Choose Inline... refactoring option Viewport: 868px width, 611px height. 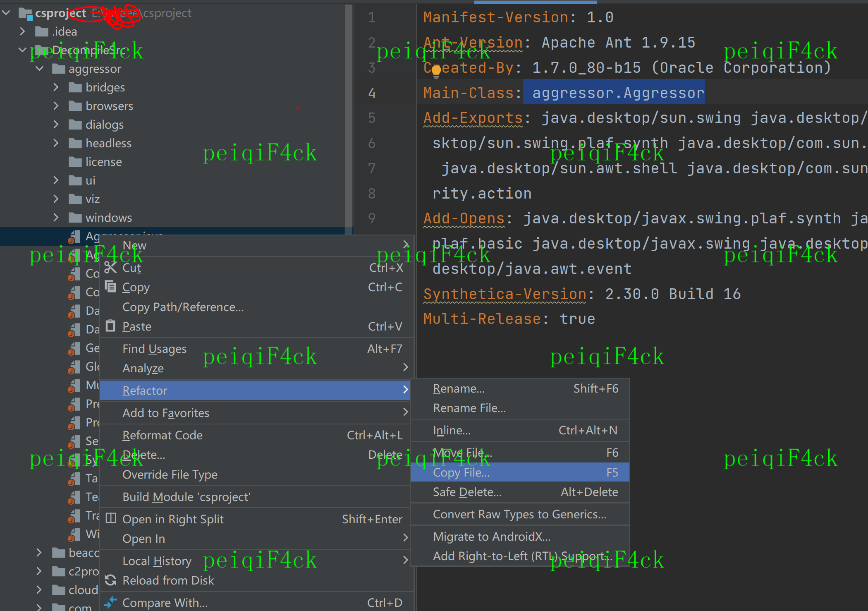pyautogui.click(x=520, y=430)
